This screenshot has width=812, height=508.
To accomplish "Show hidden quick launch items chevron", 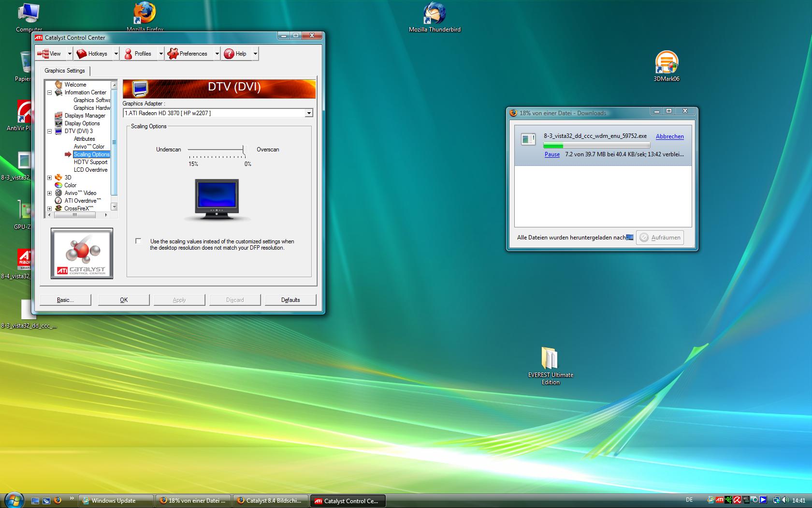I will point(72,498).
